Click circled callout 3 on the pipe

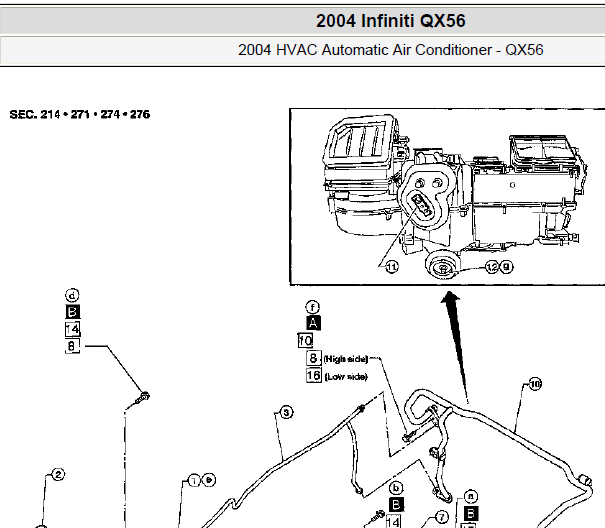point(286,413)
